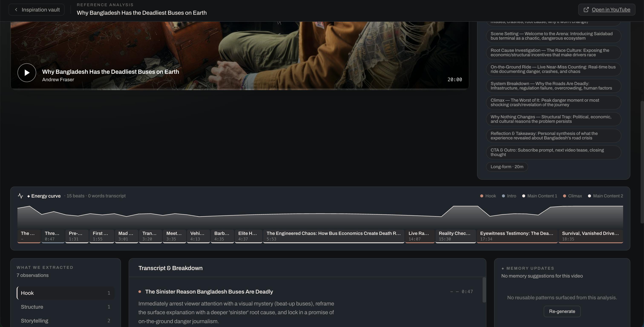Select the 'Live Ra...' beat at 14:07
The width and height of the screenshot is (644, 327).
[420, 236]
